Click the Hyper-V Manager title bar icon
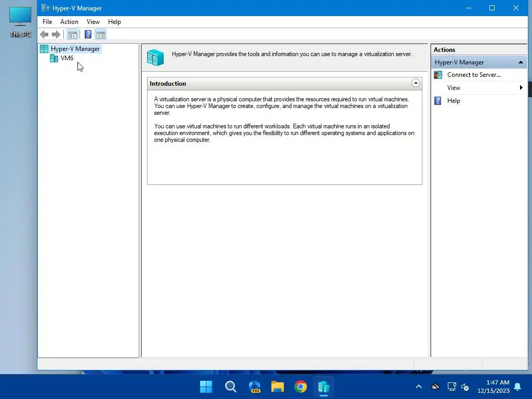 pos(46,8)
